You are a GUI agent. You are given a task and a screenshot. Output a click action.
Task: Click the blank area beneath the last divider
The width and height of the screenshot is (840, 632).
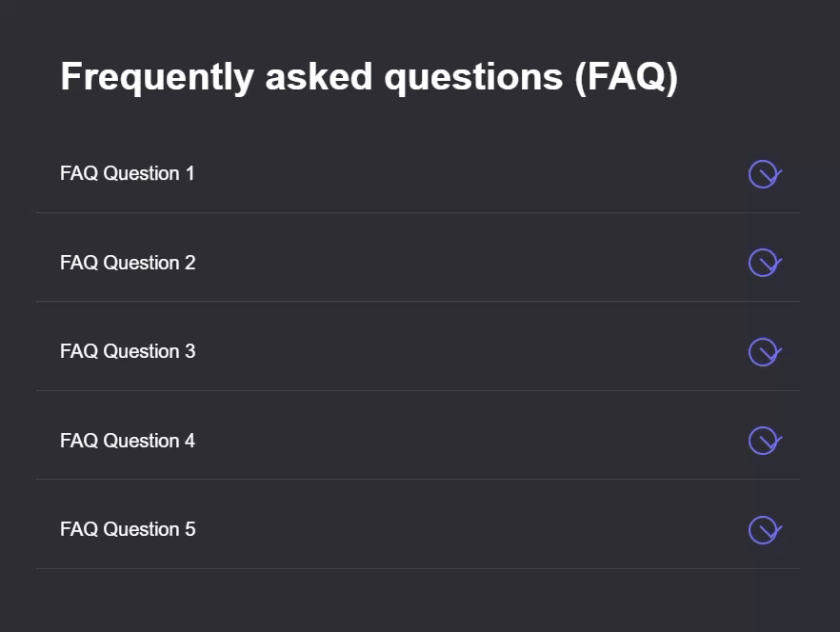[x=418, y=601]
